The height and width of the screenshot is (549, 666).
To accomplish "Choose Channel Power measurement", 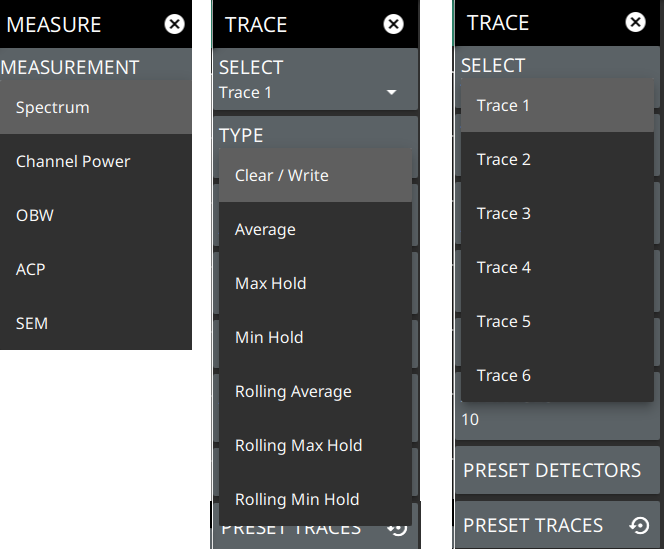I will coord(96,161).
